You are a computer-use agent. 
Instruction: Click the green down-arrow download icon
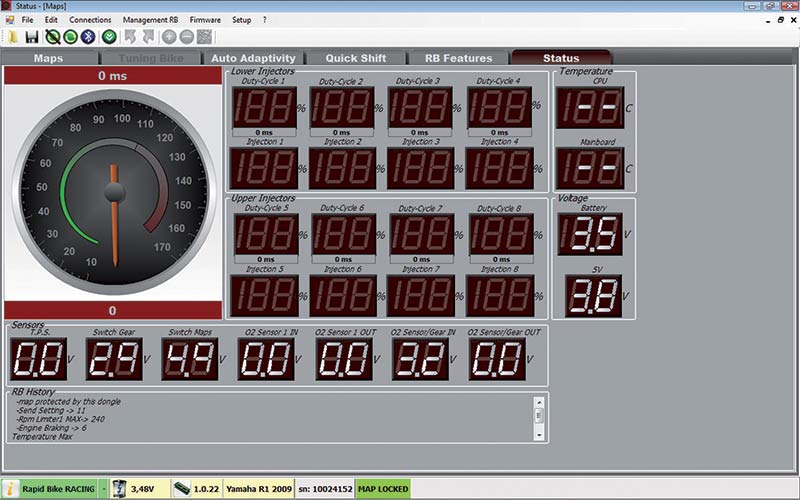(108, 37)
